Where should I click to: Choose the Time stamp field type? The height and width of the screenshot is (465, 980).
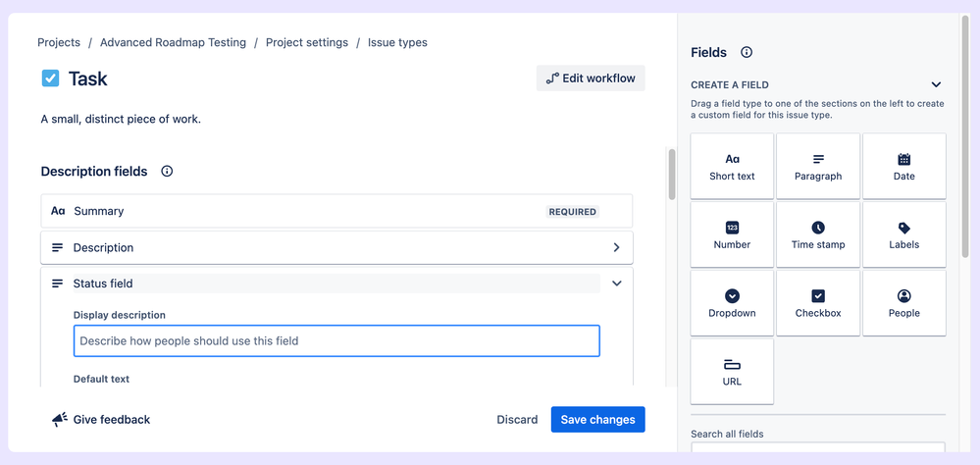tap(818, 235)
